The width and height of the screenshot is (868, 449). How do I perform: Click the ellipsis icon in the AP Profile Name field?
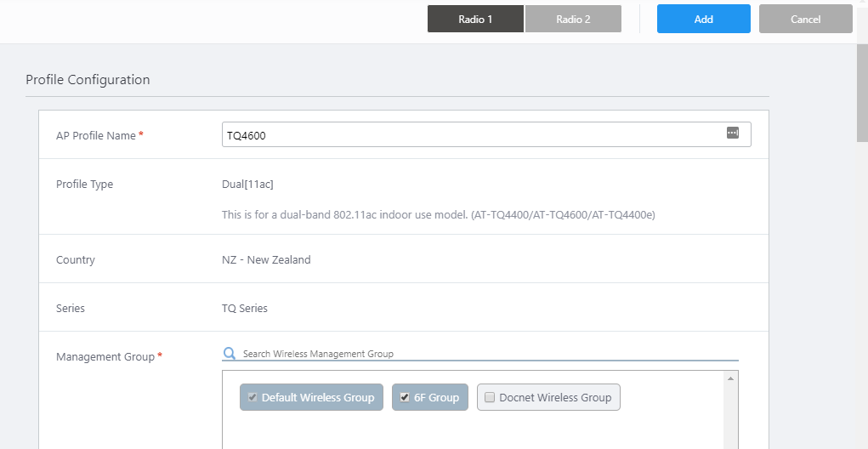point(733,134)
